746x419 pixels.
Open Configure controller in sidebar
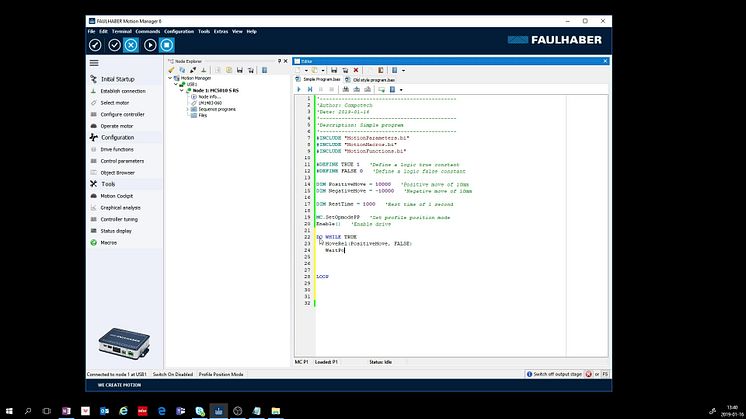122,115
